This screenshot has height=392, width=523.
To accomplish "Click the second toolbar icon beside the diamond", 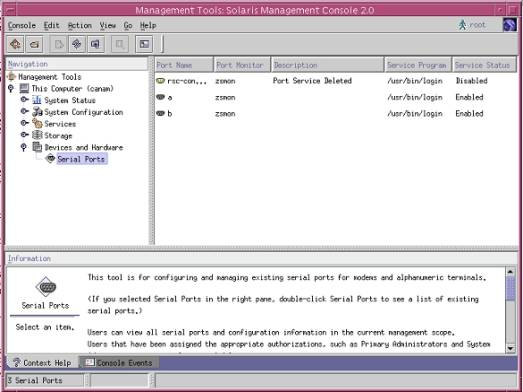I will pos(34,44).
